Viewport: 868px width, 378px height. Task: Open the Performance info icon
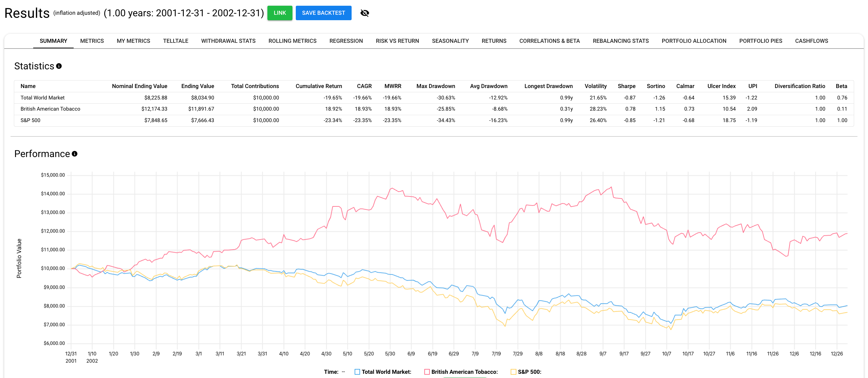[75, 154]
